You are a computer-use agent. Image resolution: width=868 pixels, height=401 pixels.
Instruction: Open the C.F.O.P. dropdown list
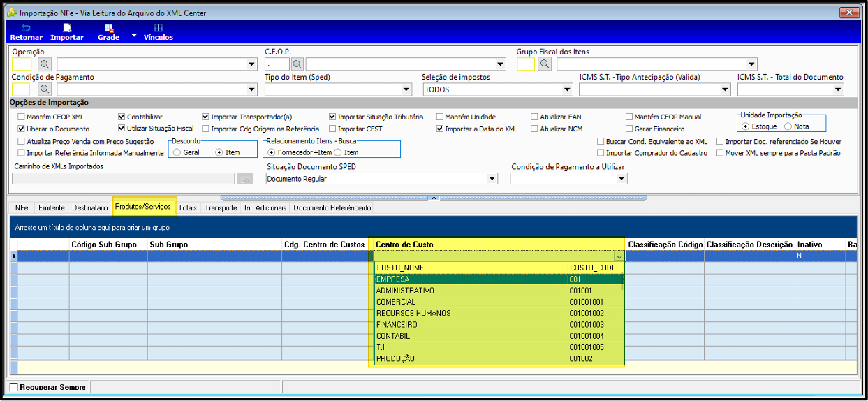click(x=501, y=65)
